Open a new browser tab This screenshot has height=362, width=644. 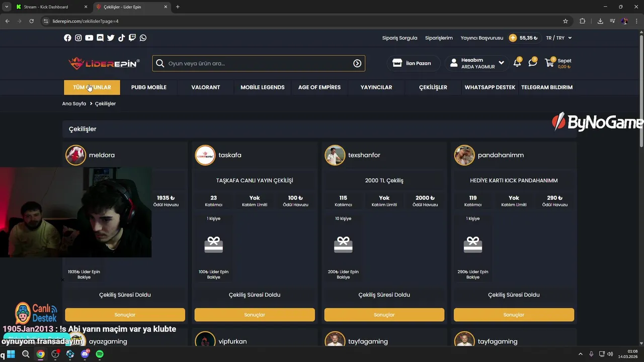pyautogui.click(x=178, y=7)
